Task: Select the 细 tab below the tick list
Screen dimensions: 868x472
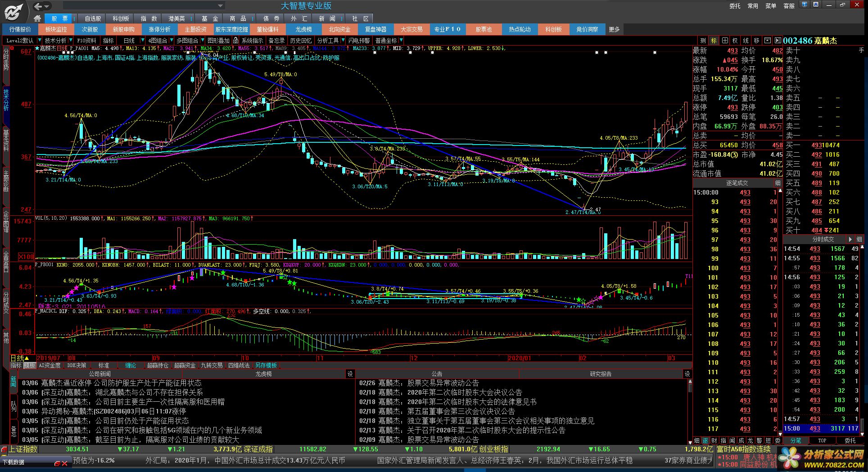Action: 697,440
